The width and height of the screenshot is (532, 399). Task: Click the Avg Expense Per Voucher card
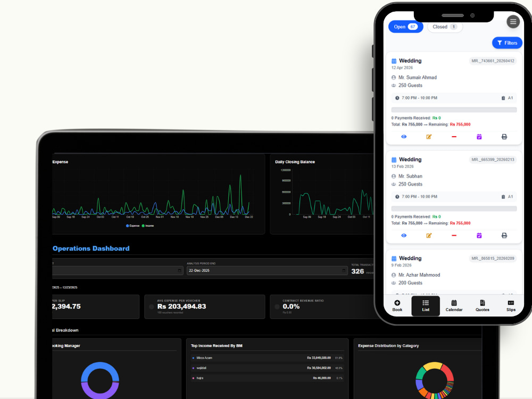coord(205,307)
